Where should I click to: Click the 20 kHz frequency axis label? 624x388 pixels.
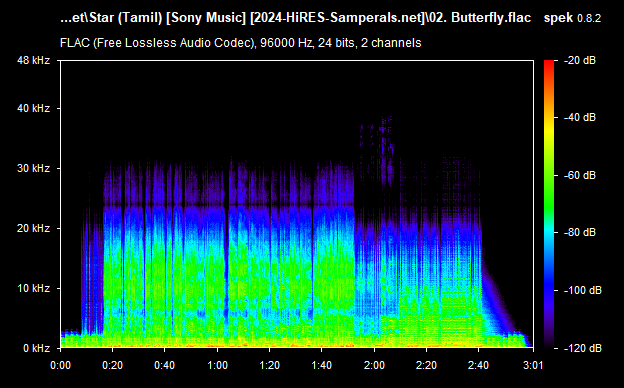pos(33,228)
